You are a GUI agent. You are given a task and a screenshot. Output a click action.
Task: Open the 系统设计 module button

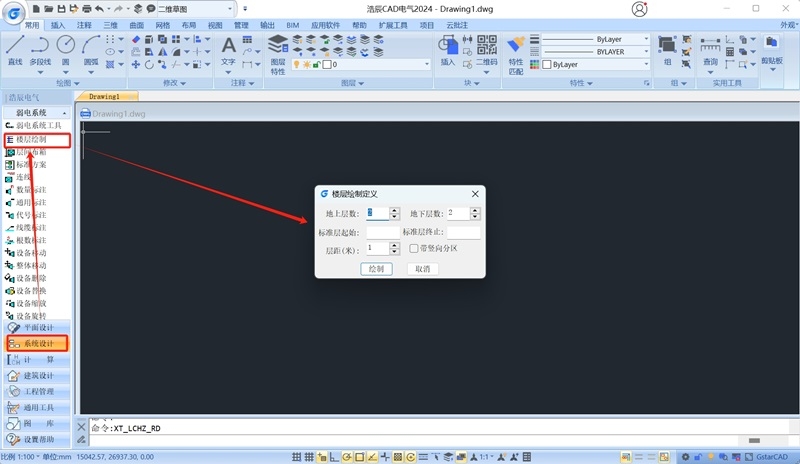click(37, 344)
